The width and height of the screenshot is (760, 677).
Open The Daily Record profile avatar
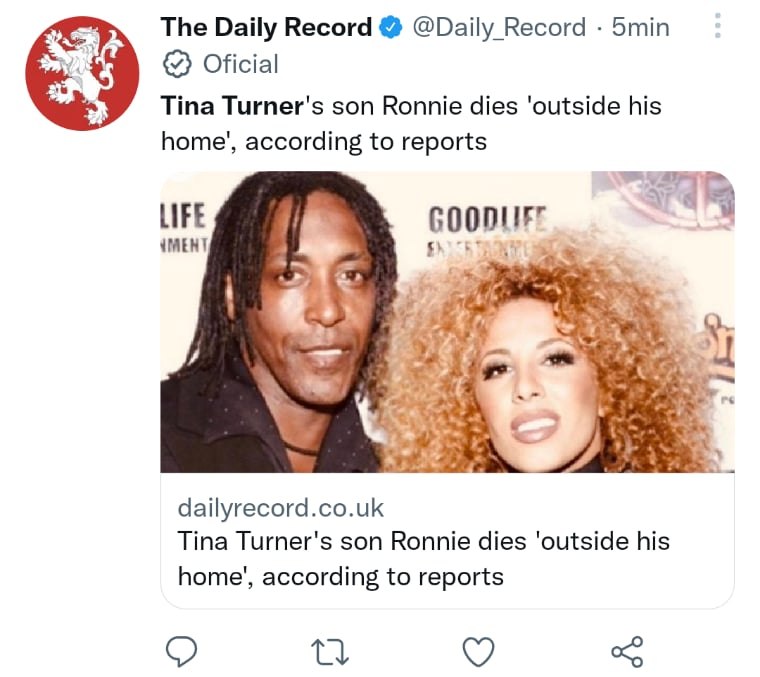click(x=82, y=73)
